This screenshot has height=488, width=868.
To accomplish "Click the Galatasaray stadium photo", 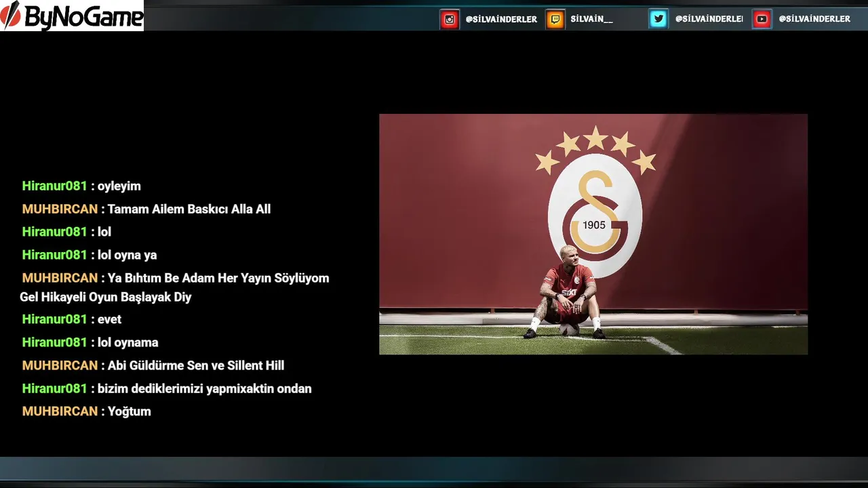I will tap(593, 234).
